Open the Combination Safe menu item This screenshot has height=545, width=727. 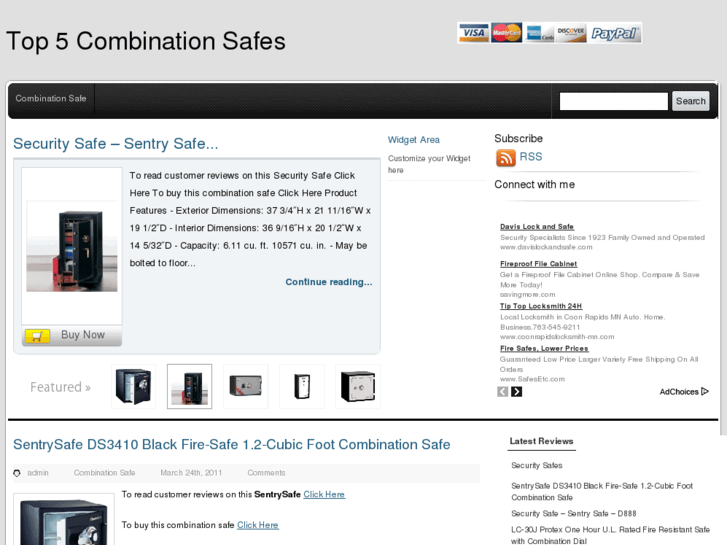point(51,98)
